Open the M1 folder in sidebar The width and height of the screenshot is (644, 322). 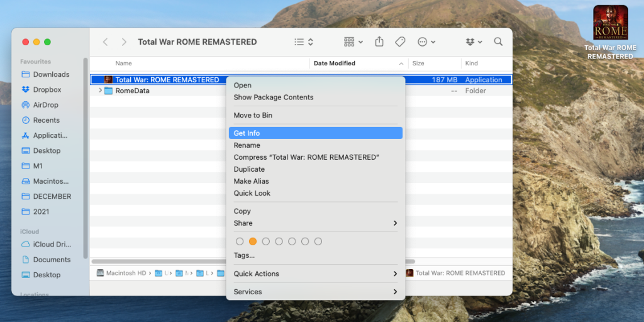pos(31,166)
